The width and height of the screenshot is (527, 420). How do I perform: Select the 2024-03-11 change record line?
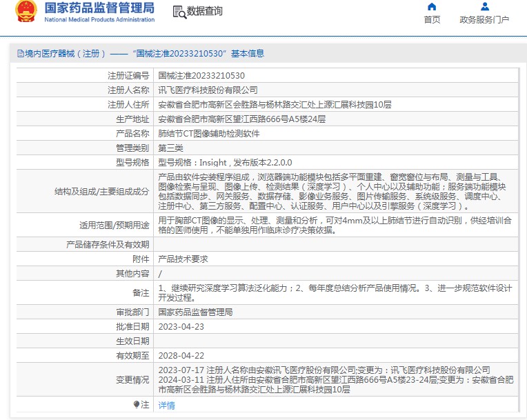point(336,385)
